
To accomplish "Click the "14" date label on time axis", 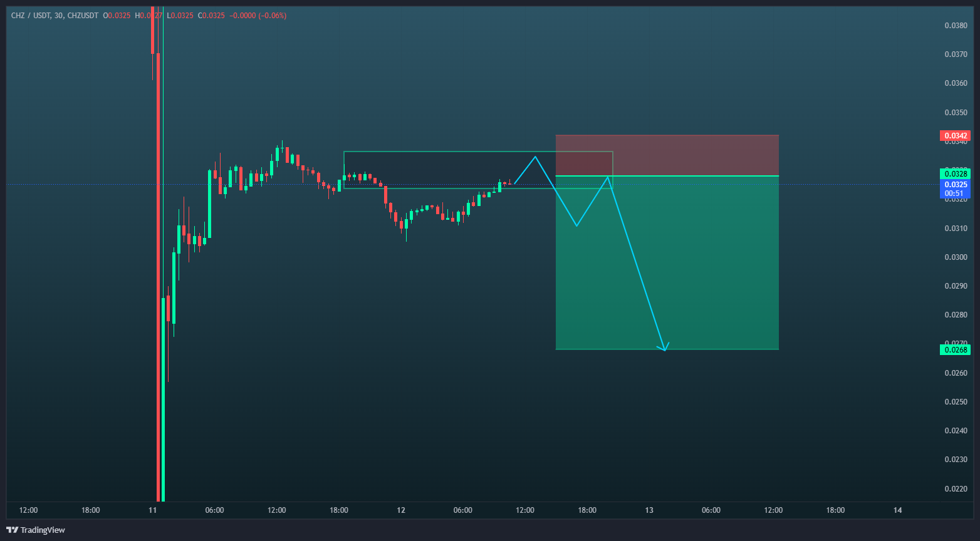I will 897,510.
